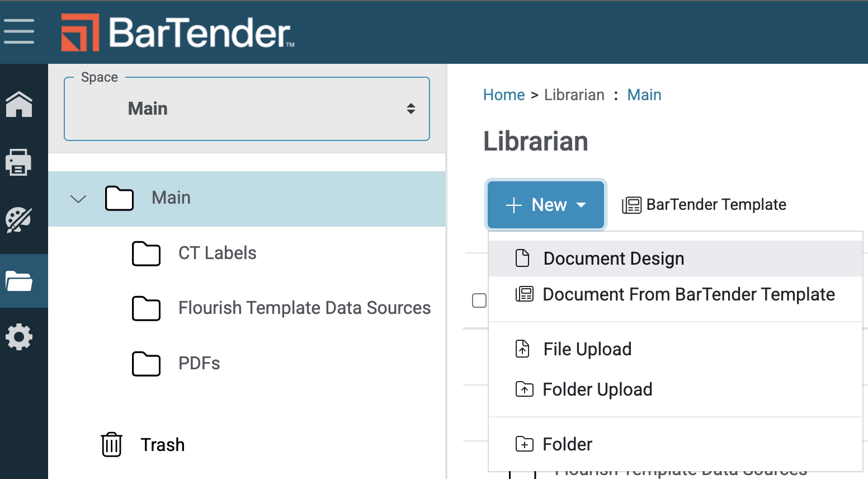
Task: Open the CT Labels folder in tree
Action: click(217, 253)
